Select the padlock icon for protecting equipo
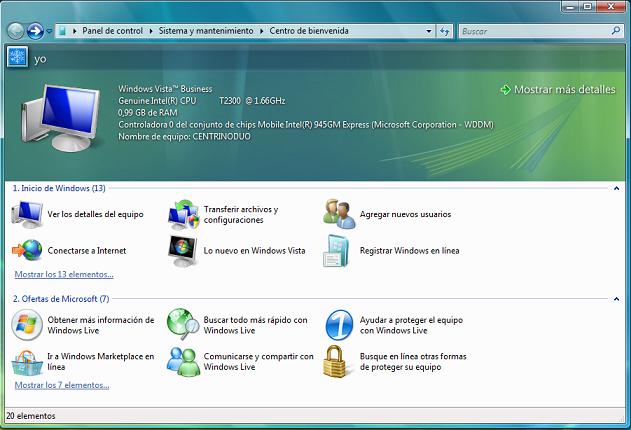The height and width of the screenshot is (430, 631). (x=335, y=362)
